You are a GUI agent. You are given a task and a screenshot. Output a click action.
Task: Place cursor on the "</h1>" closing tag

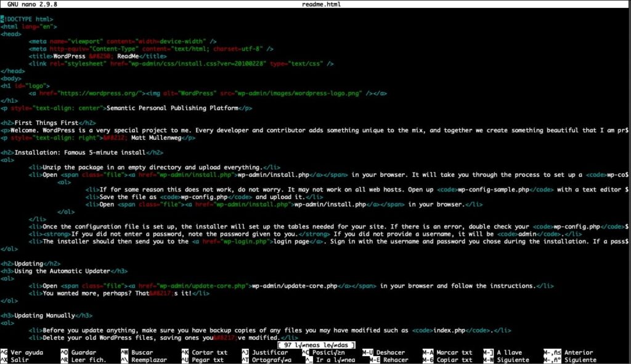tap(9, 100)
